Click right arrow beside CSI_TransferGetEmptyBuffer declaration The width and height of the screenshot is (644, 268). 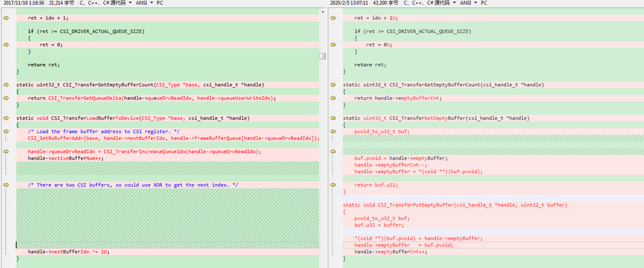point(333,118)
